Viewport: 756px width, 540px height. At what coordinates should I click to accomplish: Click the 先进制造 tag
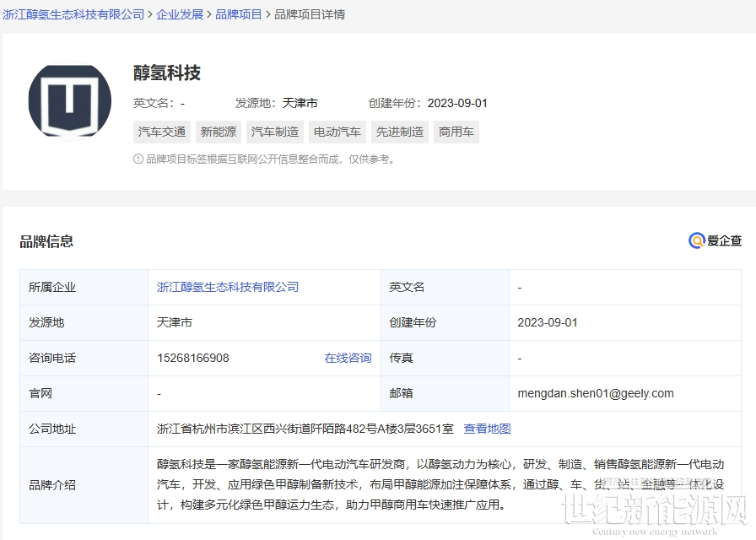click(x=400, y=132)
